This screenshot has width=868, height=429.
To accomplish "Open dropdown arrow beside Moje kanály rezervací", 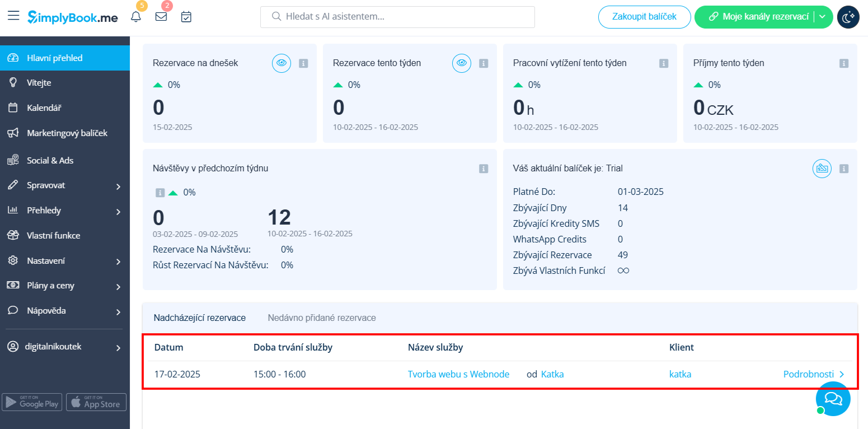I will tap(822, 17).
